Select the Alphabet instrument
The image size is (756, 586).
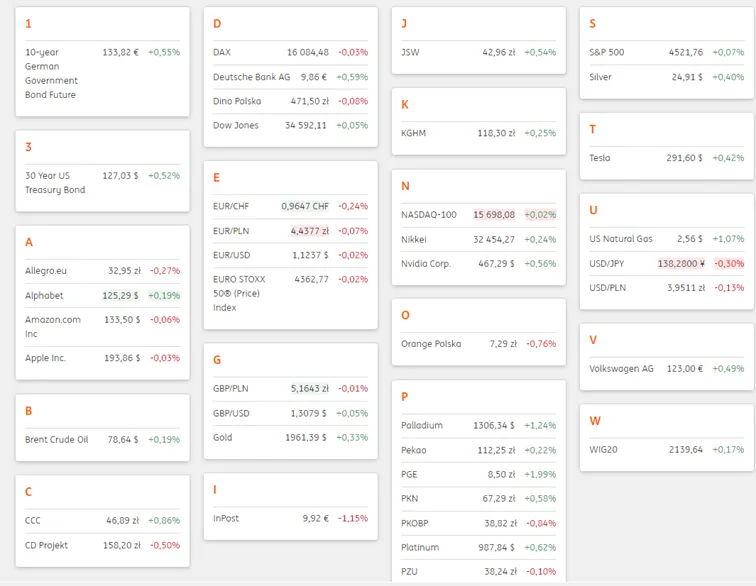[102, 296]
